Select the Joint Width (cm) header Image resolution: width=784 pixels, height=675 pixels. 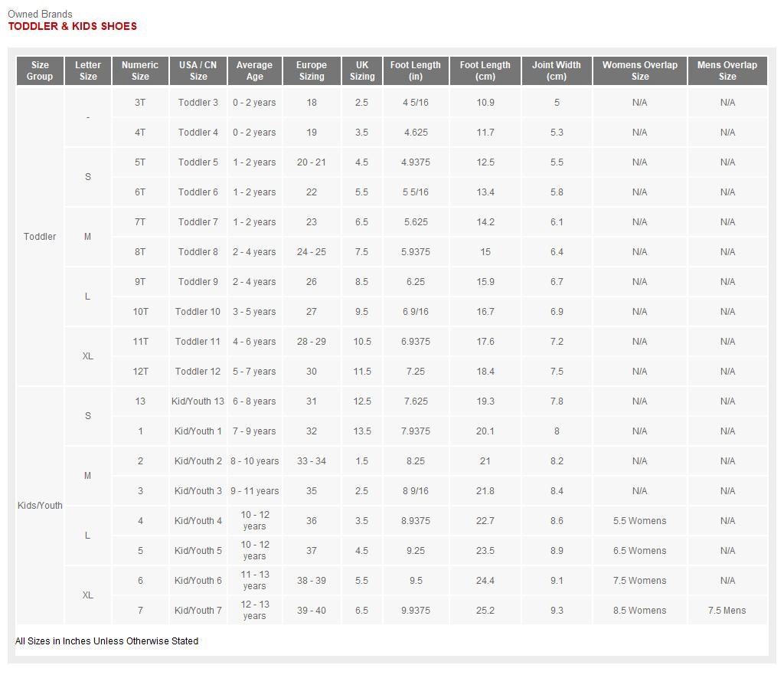557,70
